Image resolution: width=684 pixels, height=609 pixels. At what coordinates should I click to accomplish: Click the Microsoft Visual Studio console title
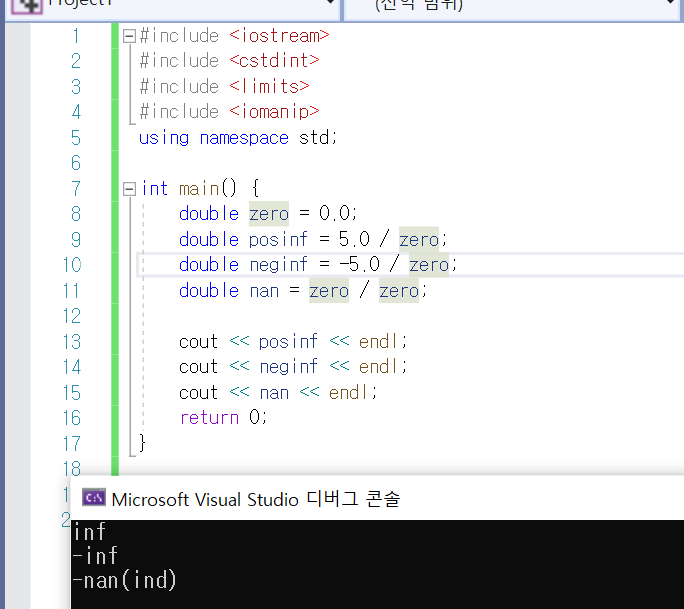(x=256, y=499)
